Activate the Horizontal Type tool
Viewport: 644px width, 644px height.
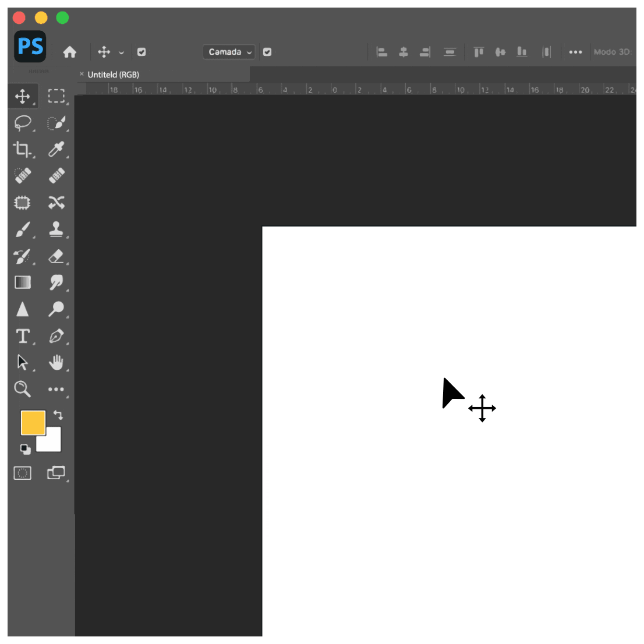(x=23, y=335)
